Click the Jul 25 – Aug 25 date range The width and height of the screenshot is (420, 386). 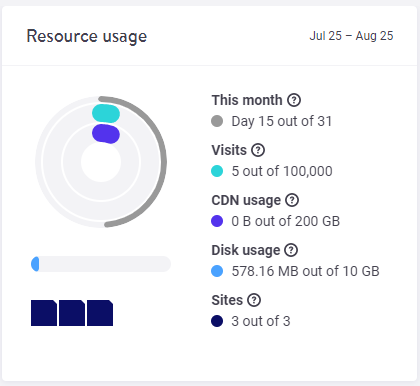pyautogui.click(x=351, y=36)
